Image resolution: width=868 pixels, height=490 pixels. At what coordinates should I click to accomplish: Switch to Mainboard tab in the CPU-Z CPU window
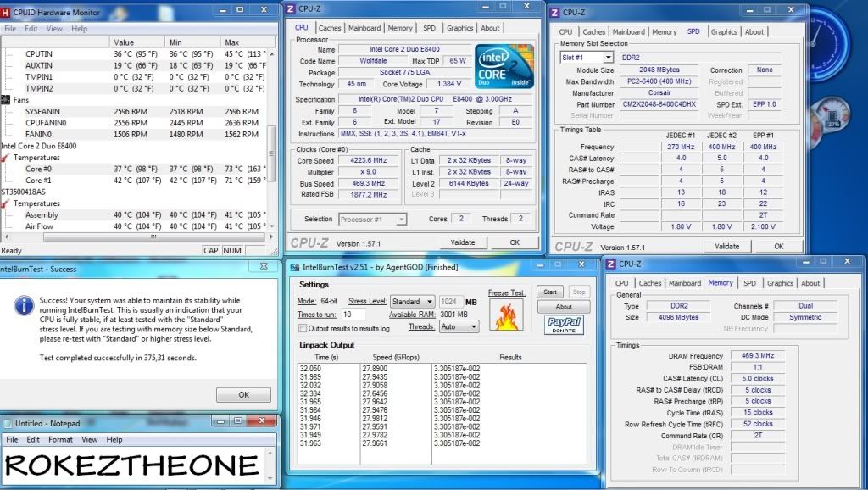tap(364, 28)
